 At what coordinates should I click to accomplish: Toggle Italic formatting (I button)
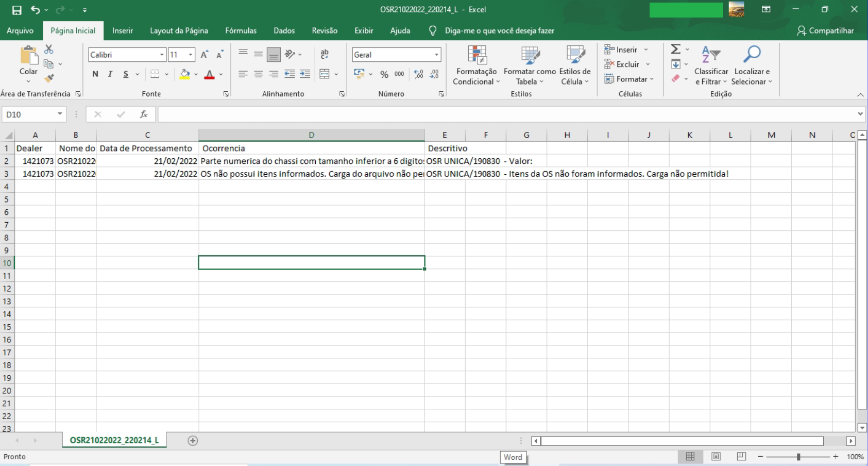pyautogui.click(x=110, y=74)
